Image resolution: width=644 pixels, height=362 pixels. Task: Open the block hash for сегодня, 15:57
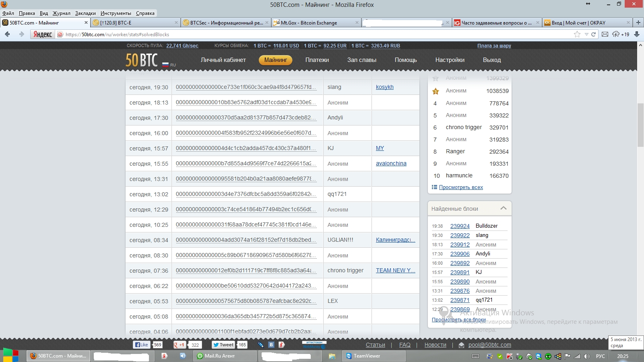click(x=246, y=148)
